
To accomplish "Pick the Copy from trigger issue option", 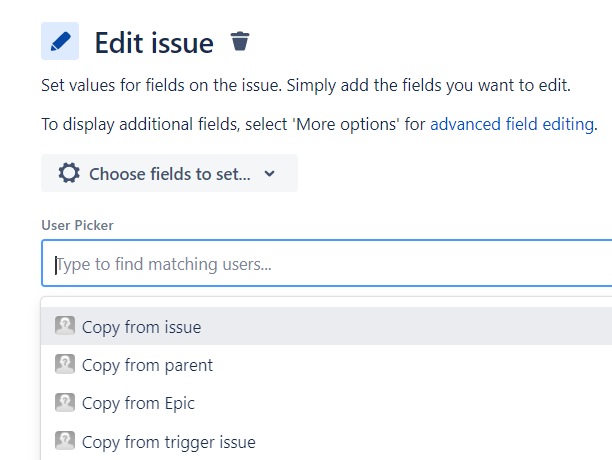I will coord(326,441).
